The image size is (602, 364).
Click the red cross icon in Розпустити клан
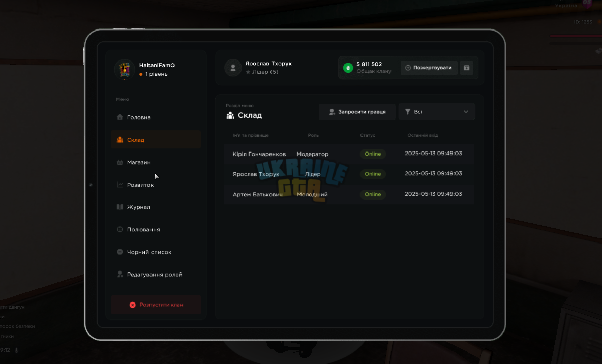(133, 305)
